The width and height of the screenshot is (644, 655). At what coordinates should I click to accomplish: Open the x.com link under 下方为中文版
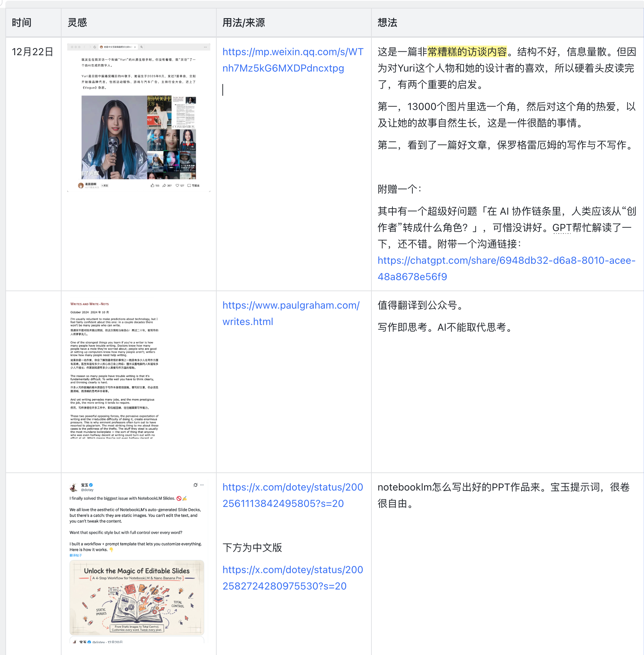click(292, 578)
